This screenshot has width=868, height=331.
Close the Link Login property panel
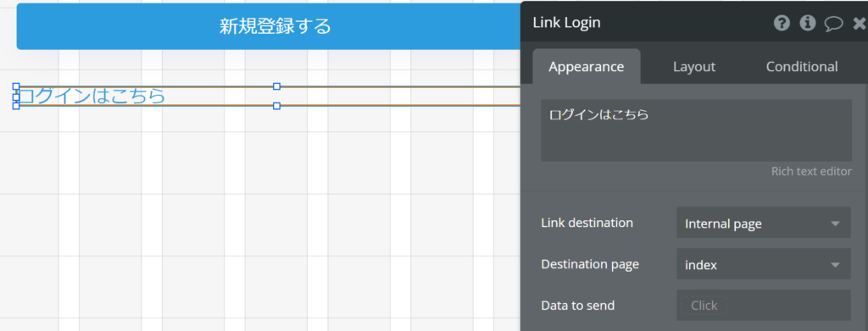pos(860,23)
